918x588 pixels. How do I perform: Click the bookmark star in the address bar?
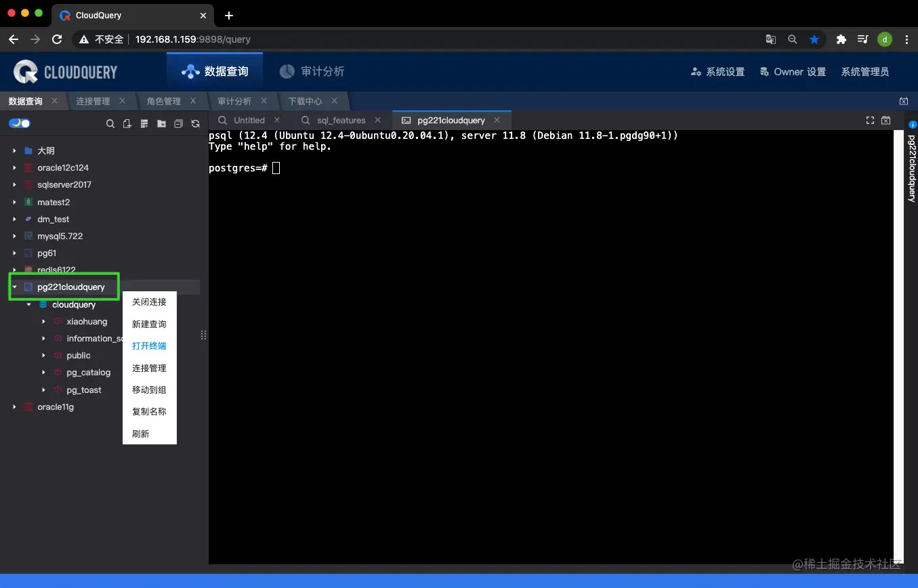[814, 39]
